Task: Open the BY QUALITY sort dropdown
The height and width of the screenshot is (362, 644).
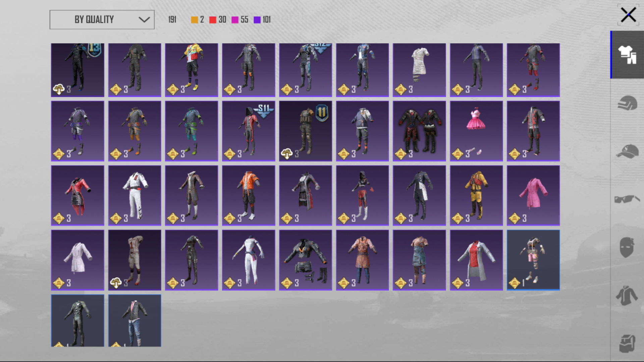Action: (x=102, y=19)
